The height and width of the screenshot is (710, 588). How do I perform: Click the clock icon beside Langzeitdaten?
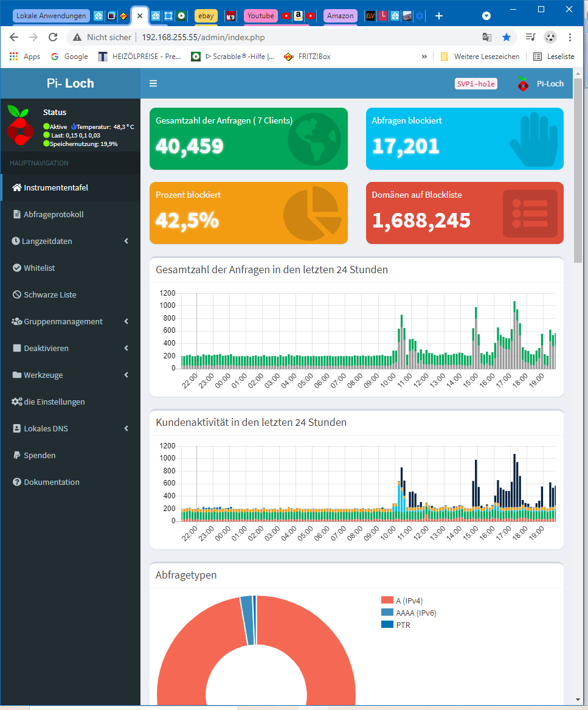pos(16,241)
